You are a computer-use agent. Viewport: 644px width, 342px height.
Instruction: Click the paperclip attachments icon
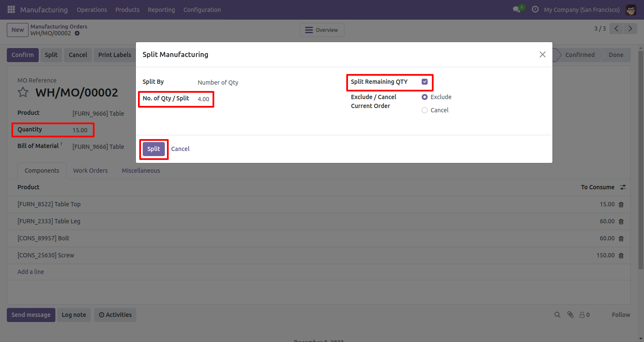click(570, 315)
